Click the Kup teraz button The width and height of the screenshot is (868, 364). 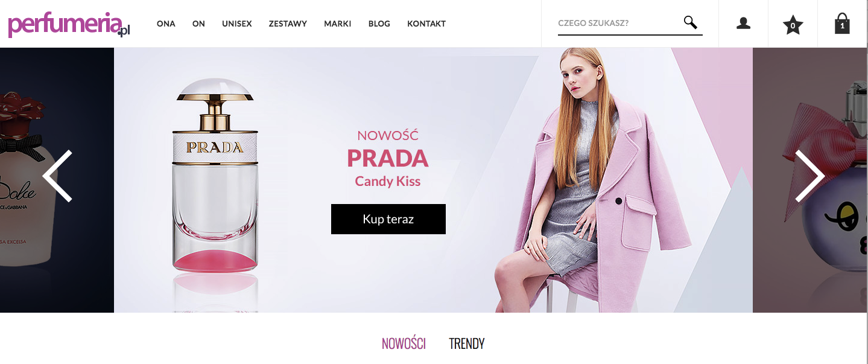tap(388, 219)
